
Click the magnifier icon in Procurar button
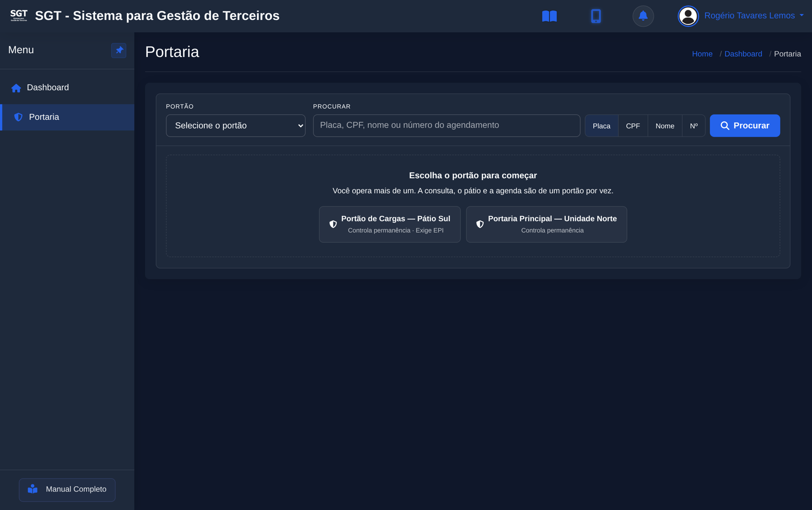(x=724, y=126)
